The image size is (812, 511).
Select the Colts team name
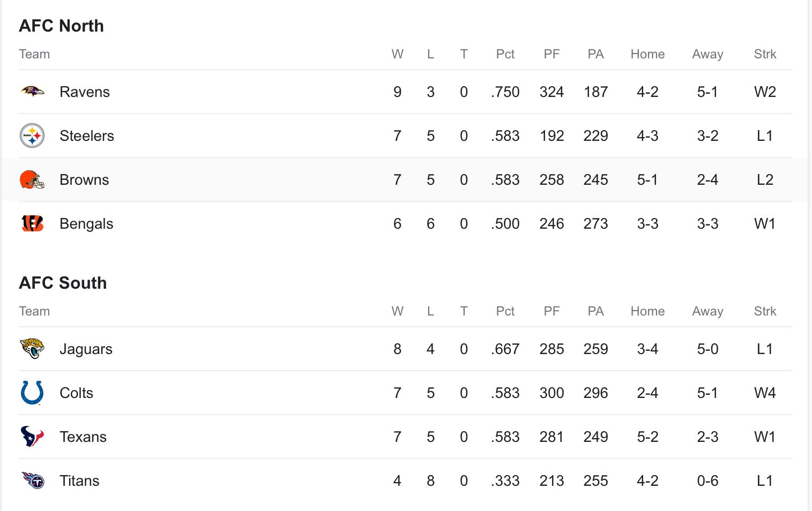tap(76, 393)
